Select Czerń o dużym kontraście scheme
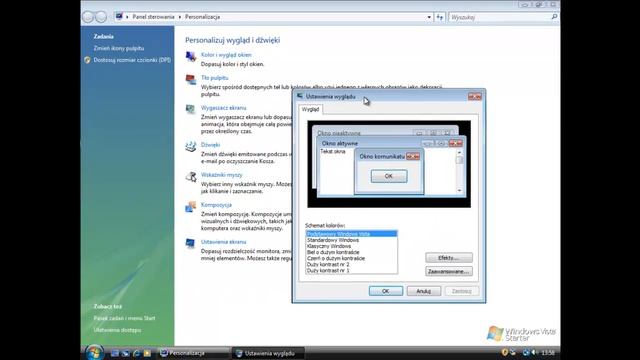This screenshot has height=360, width=640. (x=351, y=258)
